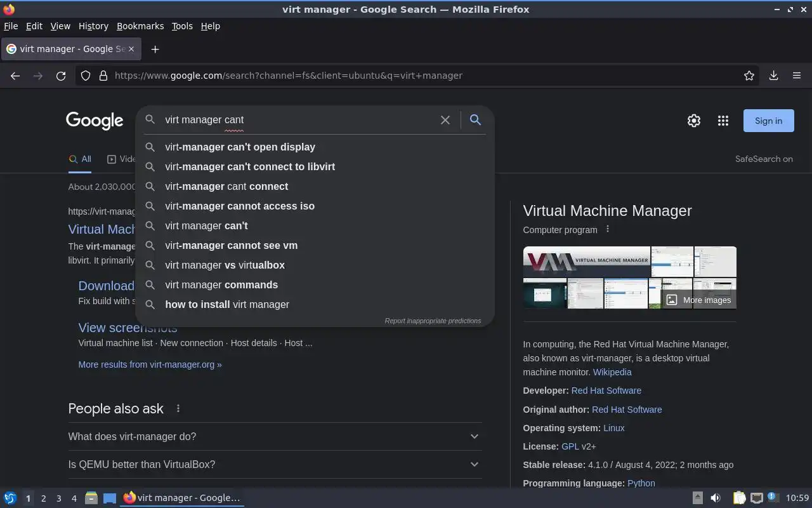Choose suggestion 'virt-manager can't open display'

tap(315, 147)
